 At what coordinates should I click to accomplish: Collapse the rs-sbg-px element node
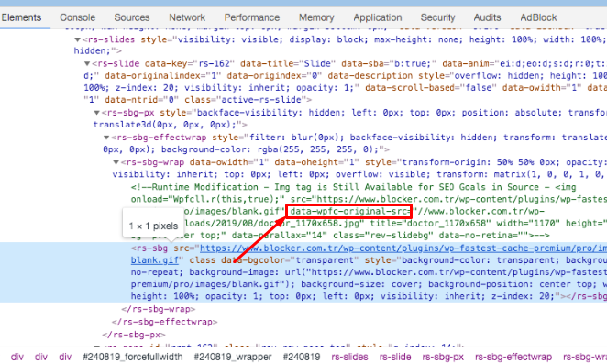[x=97, y=113]
